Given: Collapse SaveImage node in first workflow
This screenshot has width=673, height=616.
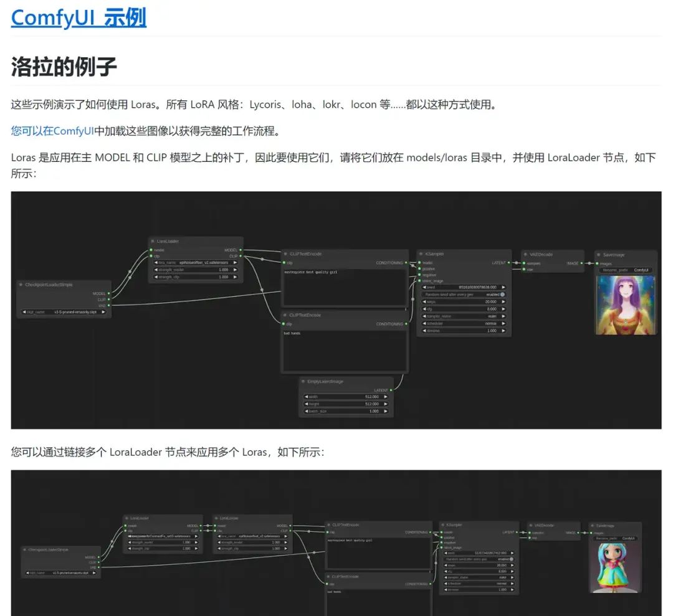Looking at the screenshot, I should click(x=598, y=255).
